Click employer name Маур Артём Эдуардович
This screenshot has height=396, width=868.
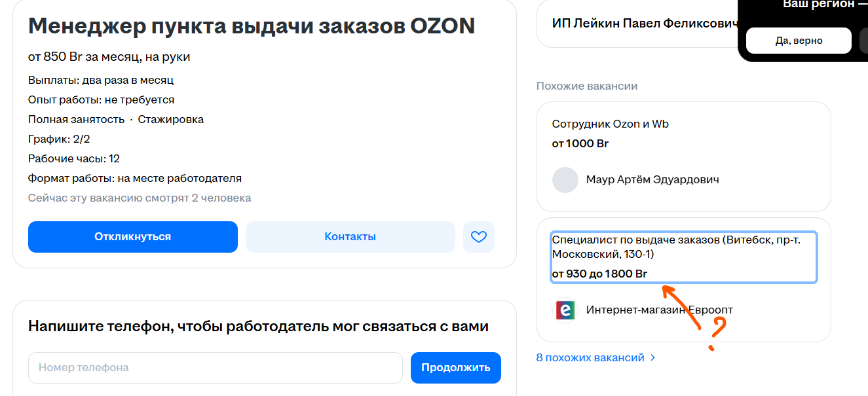[652, 179]
